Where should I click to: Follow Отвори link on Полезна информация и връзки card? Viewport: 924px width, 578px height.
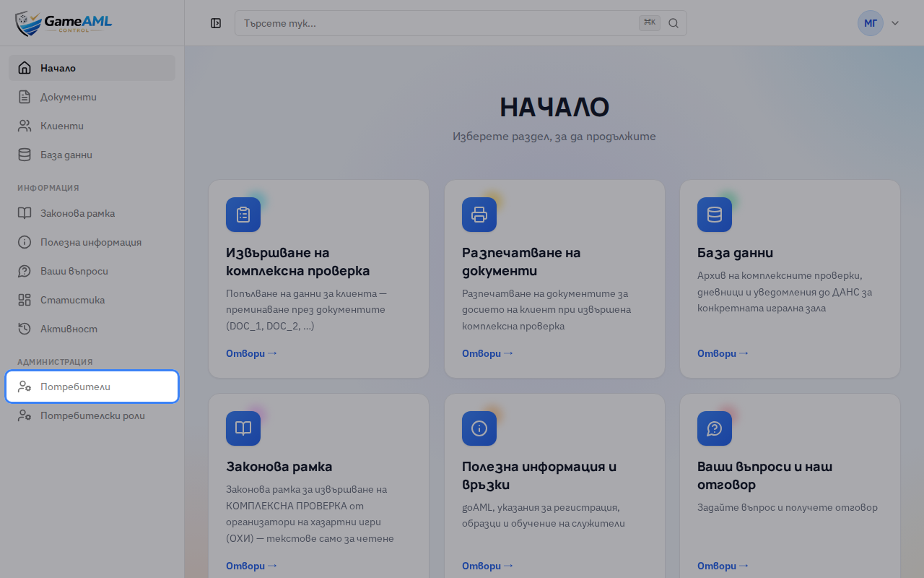[487, 566]
